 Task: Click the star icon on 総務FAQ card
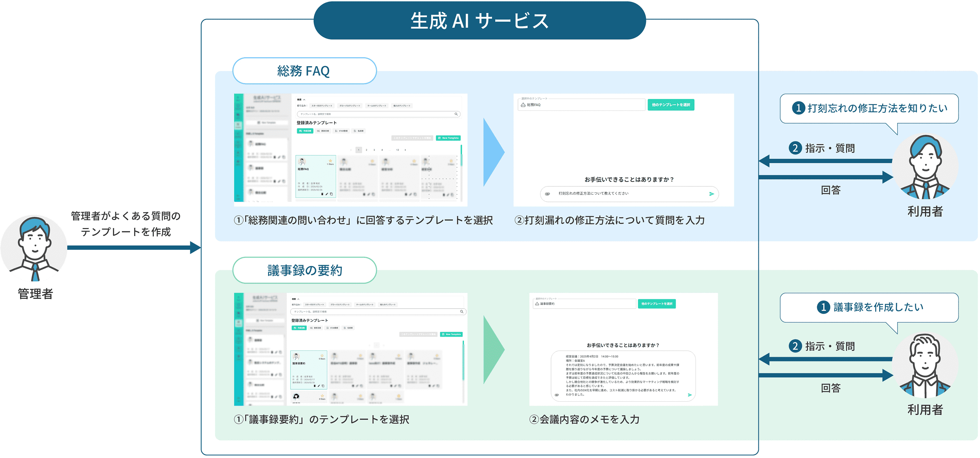click(330, 161)
